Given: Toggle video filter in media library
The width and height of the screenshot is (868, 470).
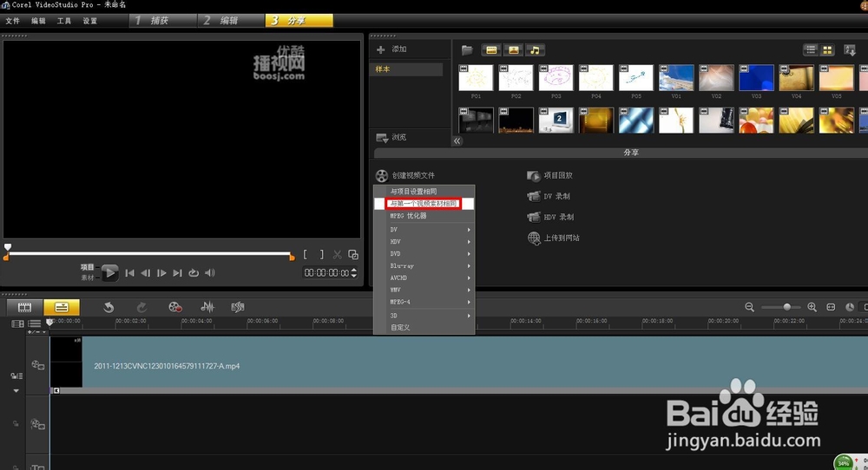Looking at the screenshot, I should [491, 50].
